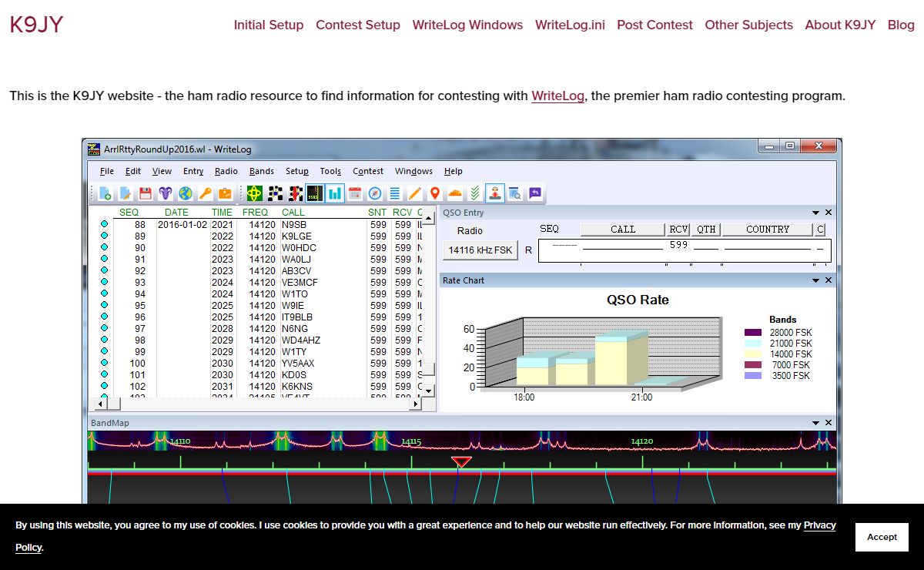Open the BandMap panel dropdown arrow
This screenshot has width=924, height=570.
pos(816,423)
